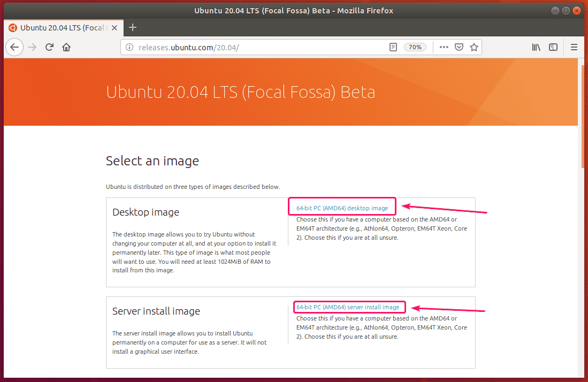Open a new tab with plus button
588x382 pixels.
point(132,27)
